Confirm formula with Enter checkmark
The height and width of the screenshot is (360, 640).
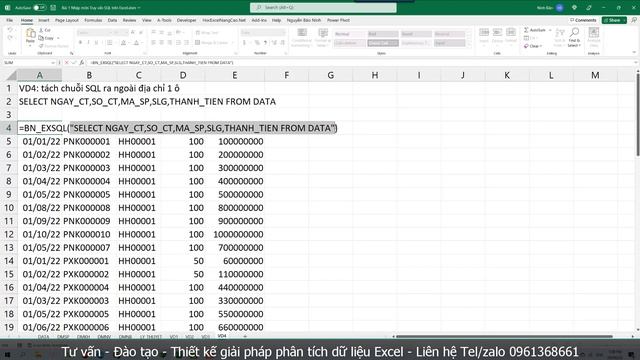pos(74,63)
